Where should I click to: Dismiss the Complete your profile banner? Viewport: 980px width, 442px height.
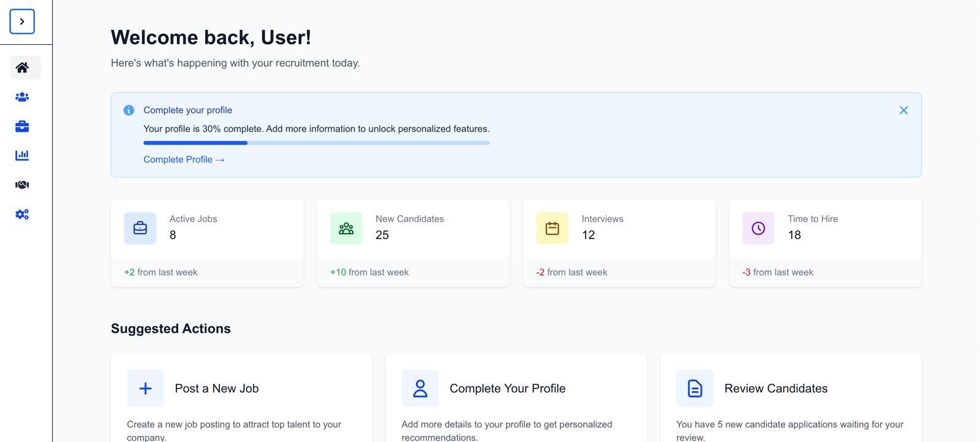[x=903, y=110]
